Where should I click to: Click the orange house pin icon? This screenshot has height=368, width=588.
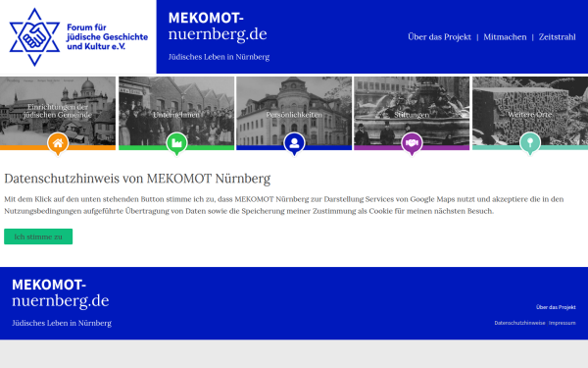point(58,143)
